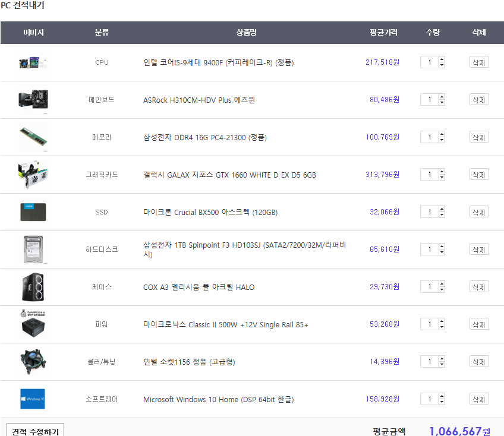The height and width of the screenshot is (436, 504).
Task: Click 견적 수정하기 button
Action: (x=35, y=431)
